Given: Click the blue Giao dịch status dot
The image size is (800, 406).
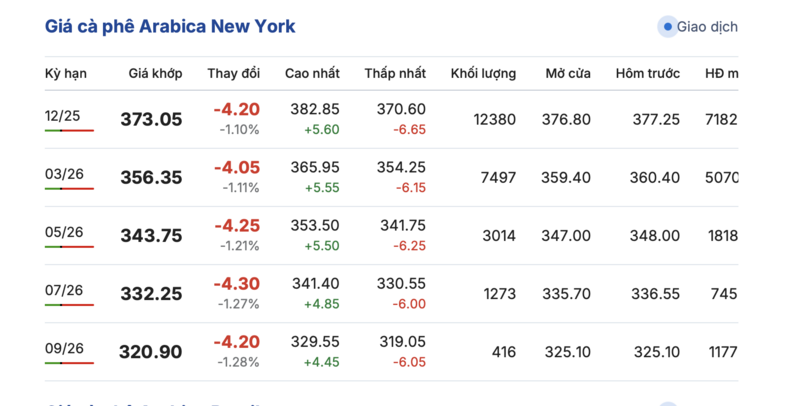Looking at the screenshot, I should point(667,27).
